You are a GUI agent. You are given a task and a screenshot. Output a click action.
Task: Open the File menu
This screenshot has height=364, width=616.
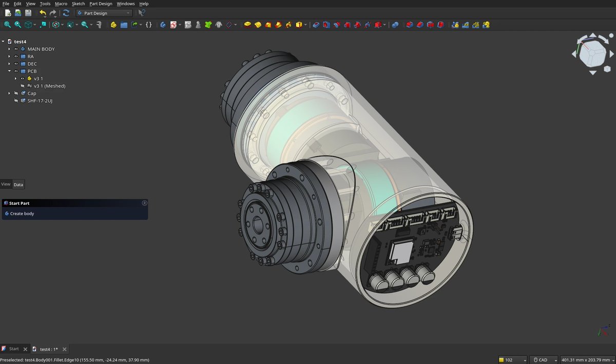pyautogui.click(x=6, y=4)
